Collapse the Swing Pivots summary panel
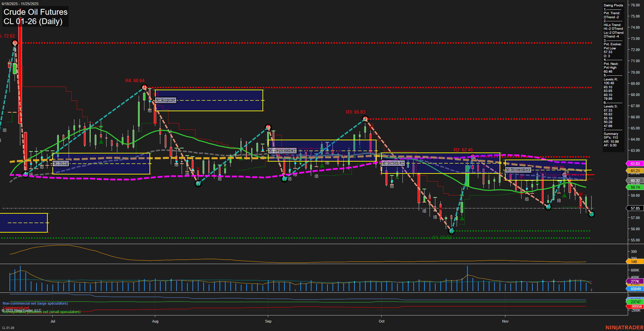Image resolution: width=644 pixels, height=331 pixels. 613,5
